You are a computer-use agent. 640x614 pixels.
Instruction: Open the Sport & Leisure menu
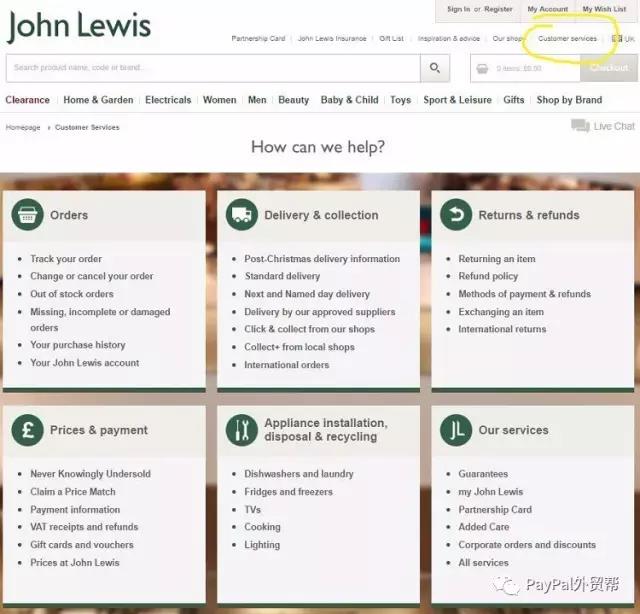[x=458, y=100]
